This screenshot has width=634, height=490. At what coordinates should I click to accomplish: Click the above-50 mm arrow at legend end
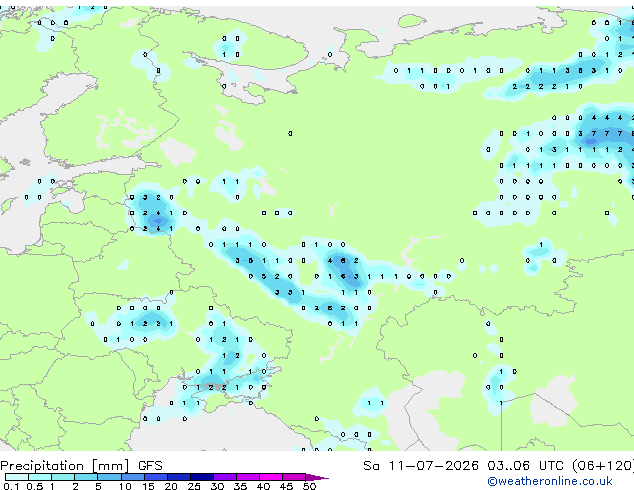[x=317, y=477]
